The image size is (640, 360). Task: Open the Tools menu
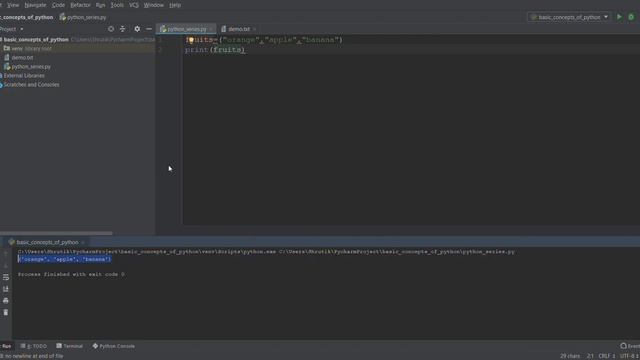pyautogui.click(x=117, y=5)
